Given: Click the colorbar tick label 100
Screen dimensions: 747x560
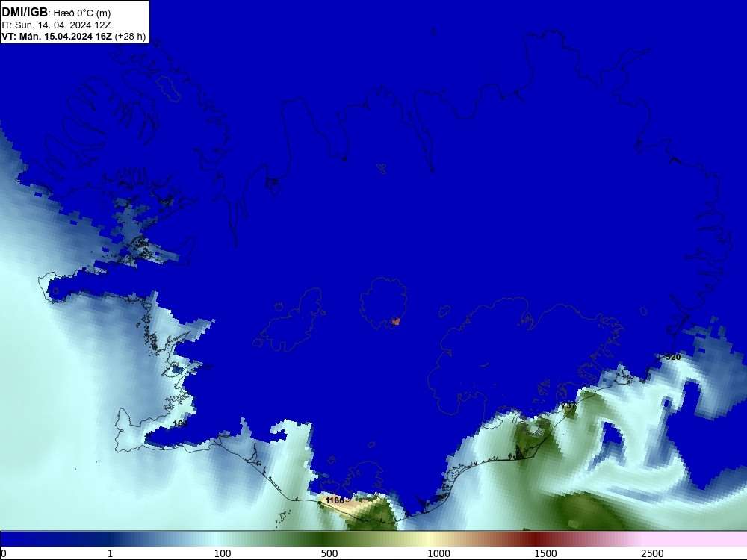Looking at the screenshot, I should [x=223, y=553].
